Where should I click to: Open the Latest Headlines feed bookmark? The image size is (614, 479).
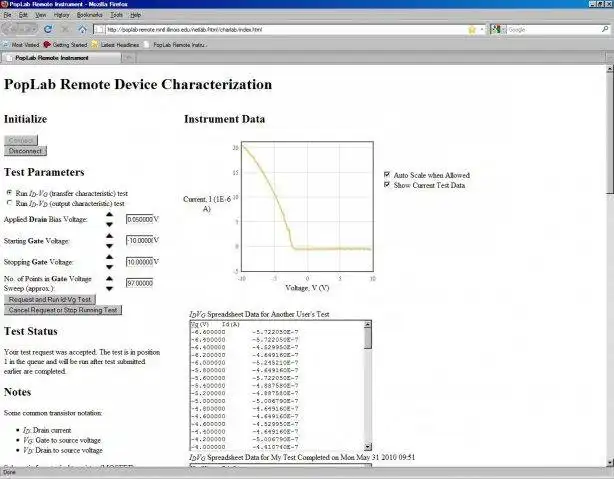tap(115, 45)
